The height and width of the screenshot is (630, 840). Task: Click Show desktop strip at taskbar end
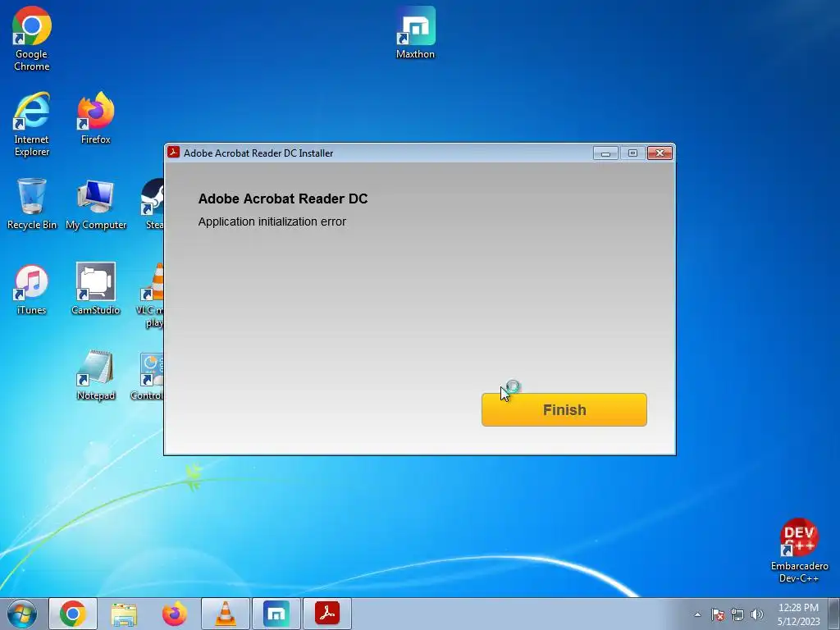click(834, 614)
